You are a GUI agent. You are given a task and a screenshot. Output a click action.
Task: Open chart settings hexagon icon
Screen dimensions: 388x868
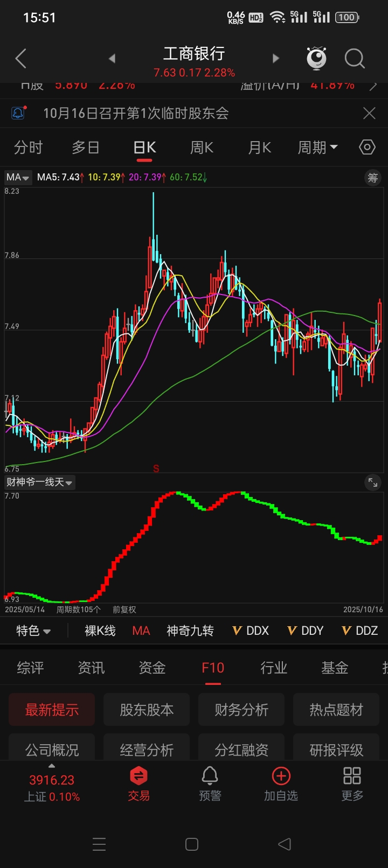(x=367, y=147)
